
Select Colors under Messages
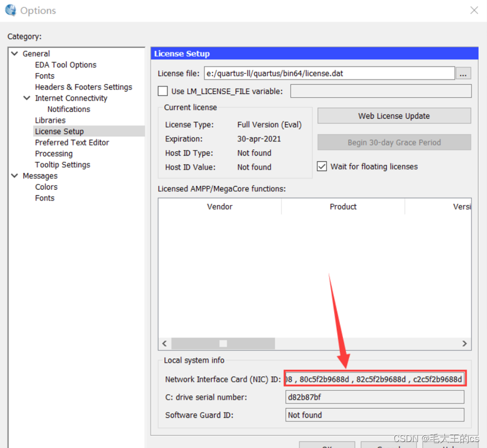click(46, 186)
